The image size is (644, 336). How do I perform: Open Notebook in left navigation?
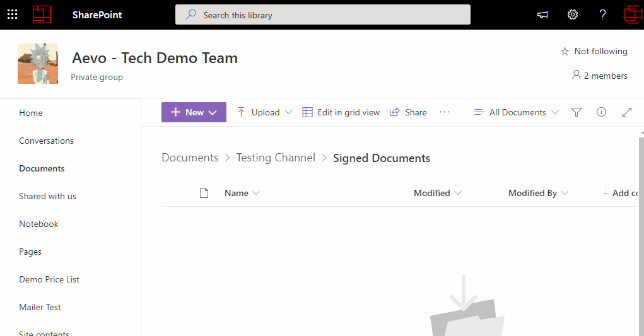pos(38,224)
